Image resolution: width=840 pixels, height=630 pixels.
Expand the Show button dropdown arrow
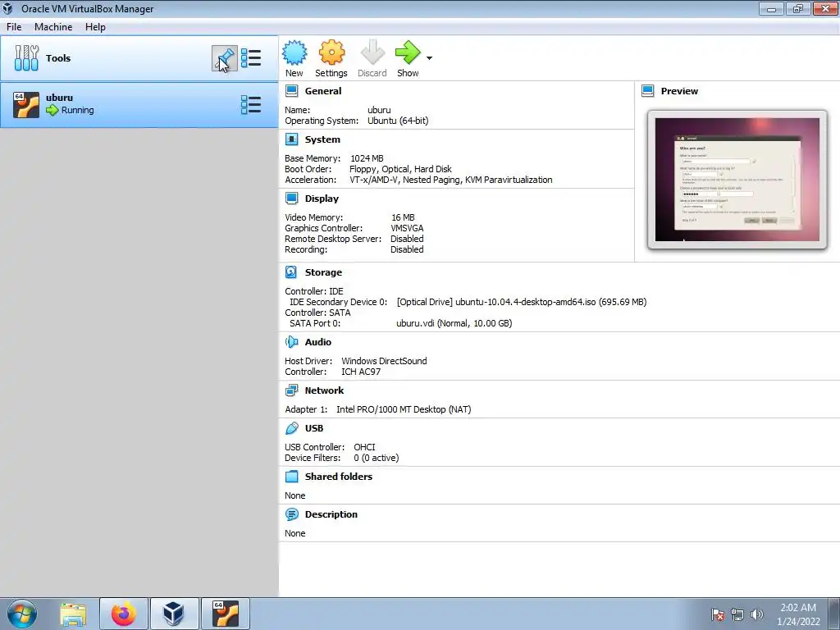[429, 58]
